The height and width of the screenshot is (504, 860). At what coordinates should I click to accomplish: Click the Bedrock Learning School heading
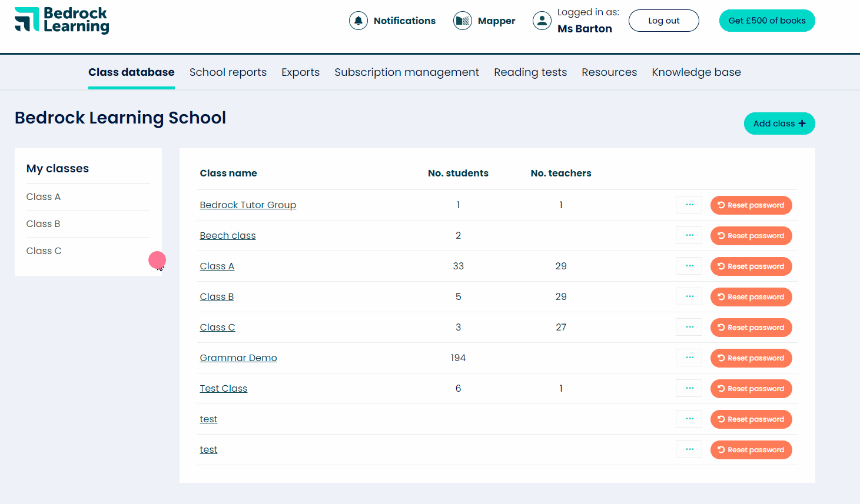(x=120, y=118)
